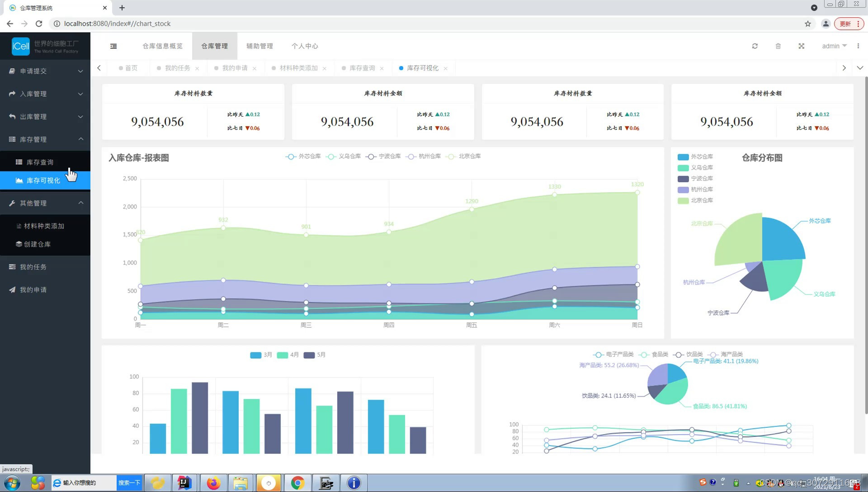Toggle 宁波仓库 series in line chart legend
Image resolution: width=868 pixels, height=492 pixels.
[383, 156]
